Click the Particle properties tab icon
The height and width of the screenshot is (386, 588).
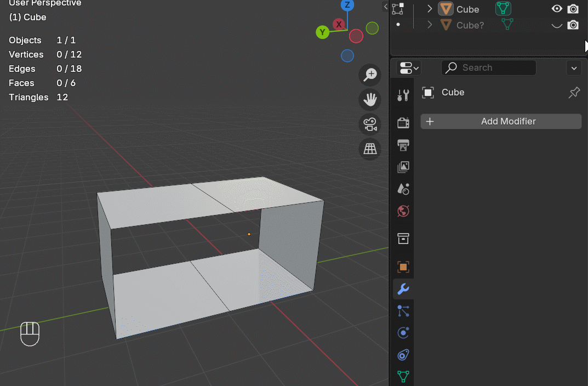pyautogui.click(x=403, y=311)
